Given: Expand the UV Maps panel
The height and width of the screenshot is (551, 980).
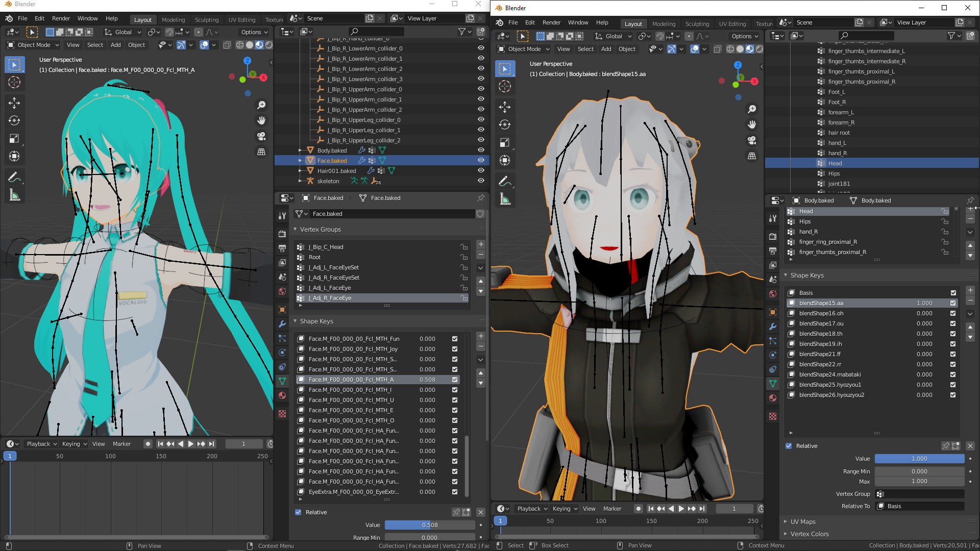Looking at the screenshot, I should coord(803,521).
